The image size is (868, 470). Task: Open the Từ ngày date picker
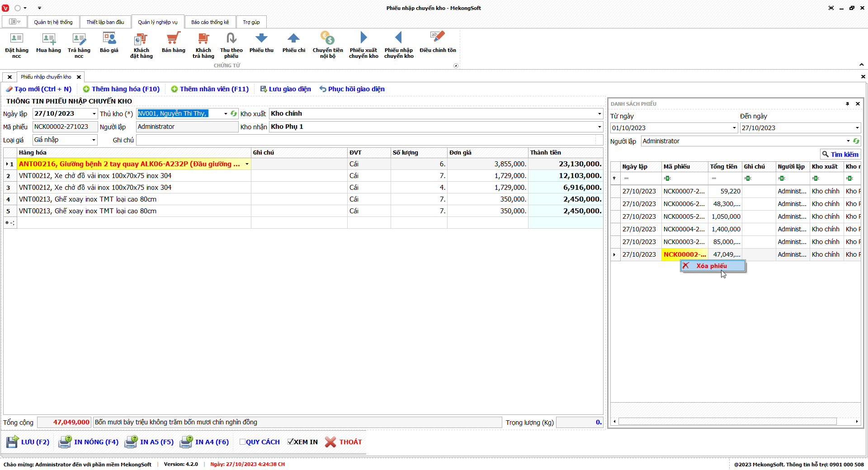[x=734, y=128]
